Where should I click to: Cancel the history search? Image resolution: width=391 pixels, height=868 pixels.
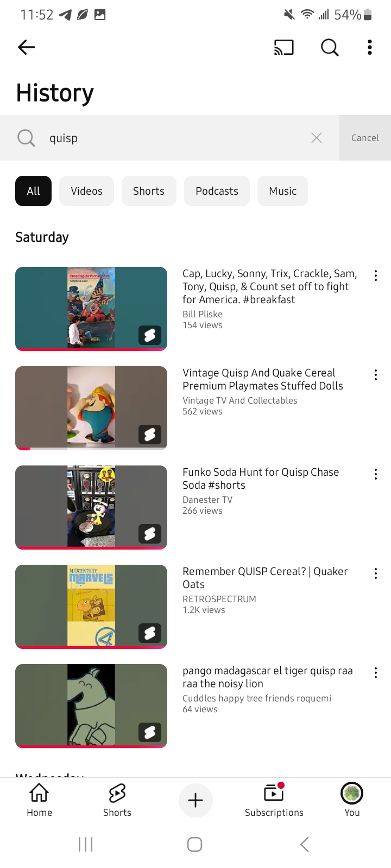(365, 138)
